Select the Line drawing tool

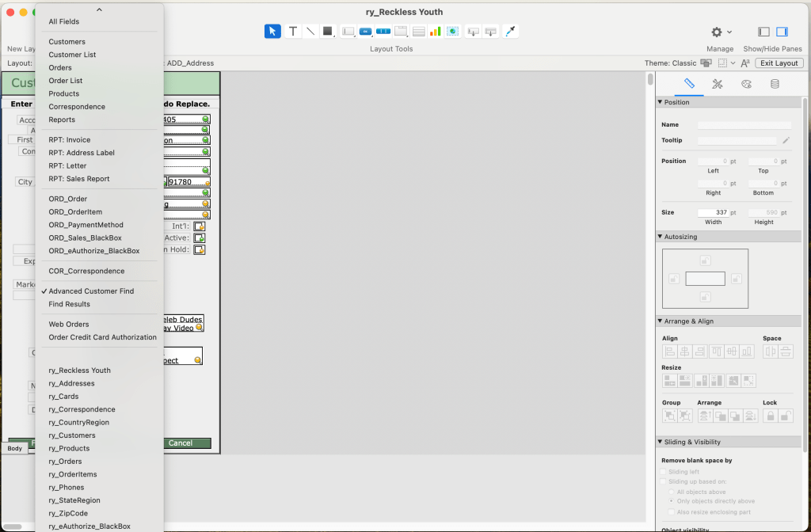click(310, 32)
